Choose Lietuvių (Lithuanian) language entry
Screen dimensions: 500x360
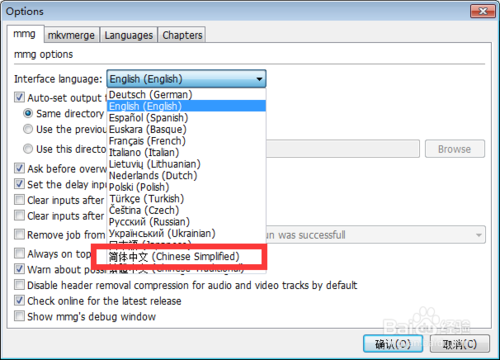[186, 164]
